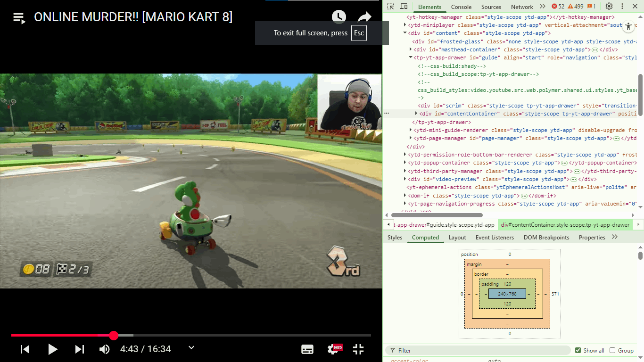Skip to next video
The image size is (644, 362).
79,349
